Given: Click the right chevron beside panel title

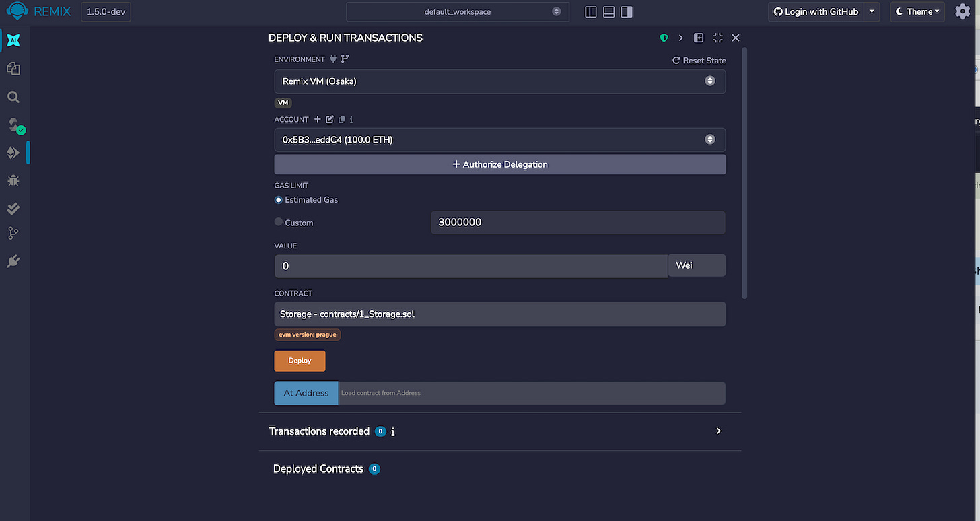Looking at the screenshot, I should point(680,38).
